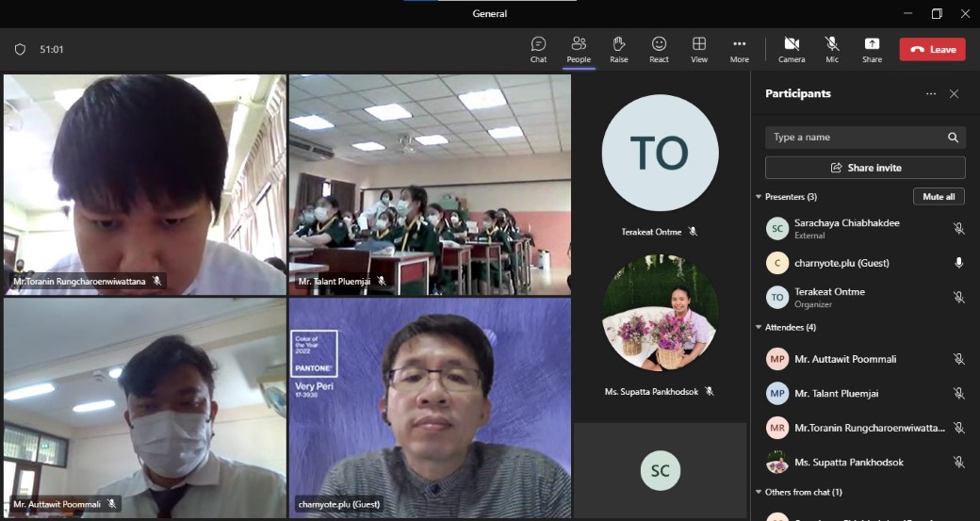Click the Share invite button

[x=865, y=168]
